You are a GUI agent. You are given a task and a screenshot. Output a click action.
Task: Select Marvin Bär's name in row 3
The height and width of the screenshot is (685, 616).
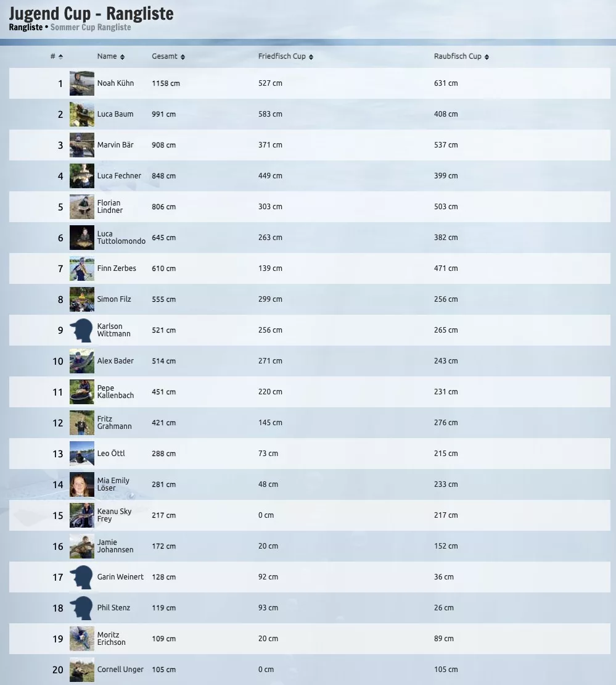pos(115,145)
